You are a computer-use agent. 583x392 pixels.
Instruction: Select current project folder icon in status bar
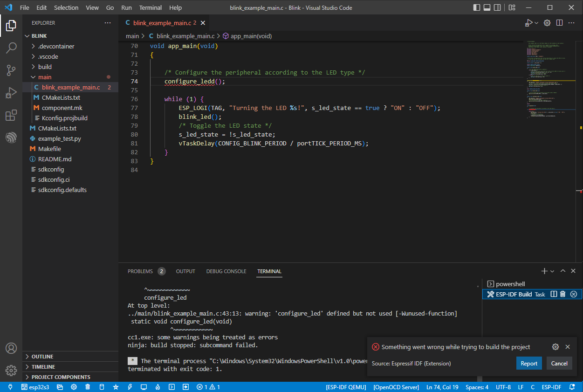tap(60, 387)
